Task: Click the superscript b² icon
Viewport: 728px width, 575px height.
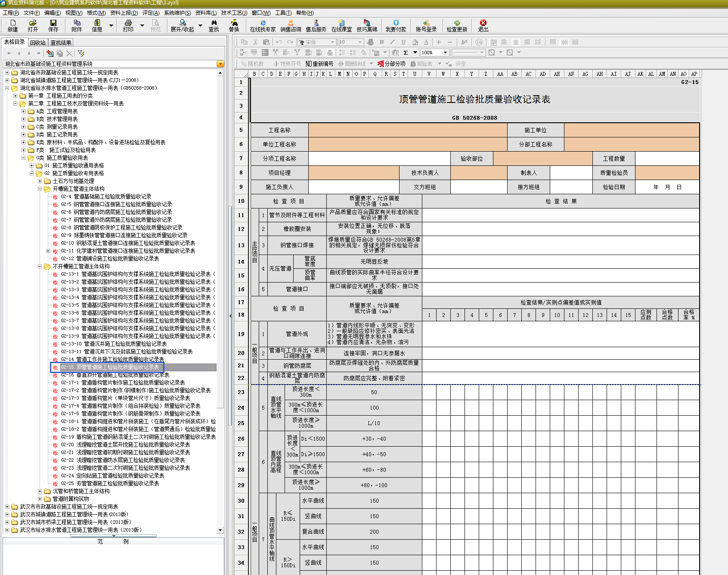Action: pyautogui.click(x=464, y=42)
